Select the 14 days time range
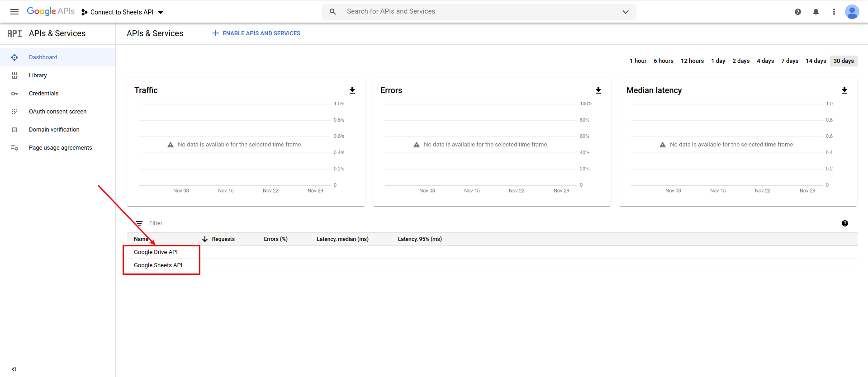The height and width of the screenshot is (377, 868). coord(816,61)
